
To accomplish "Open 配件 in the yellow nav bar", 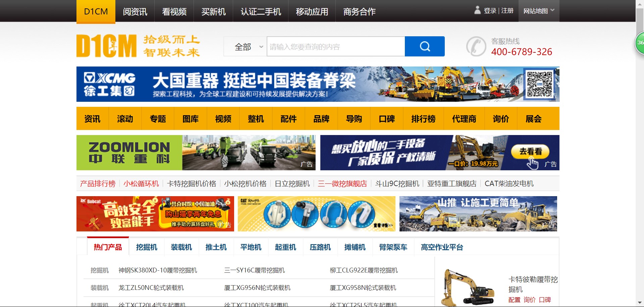I will click(288, 119).
